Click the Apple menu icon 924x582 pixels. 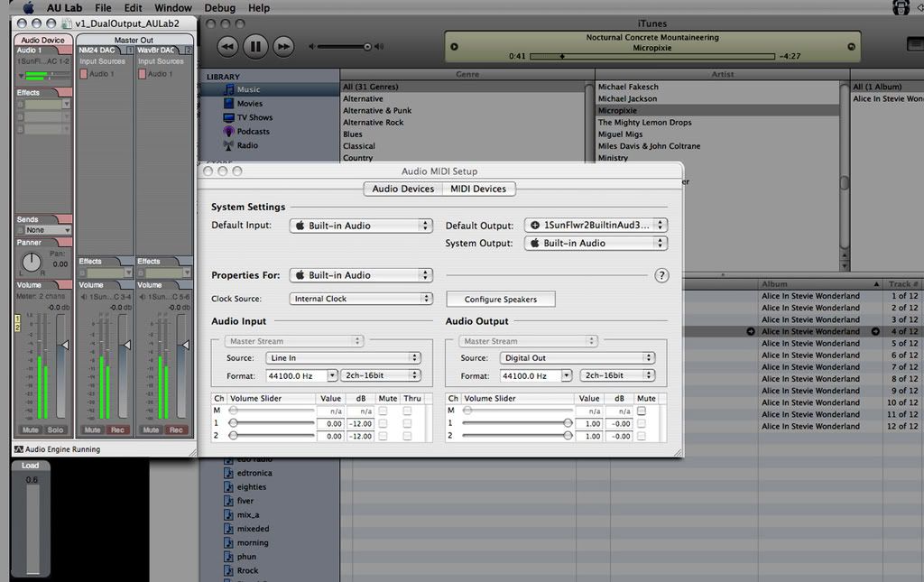pos(28,7)
